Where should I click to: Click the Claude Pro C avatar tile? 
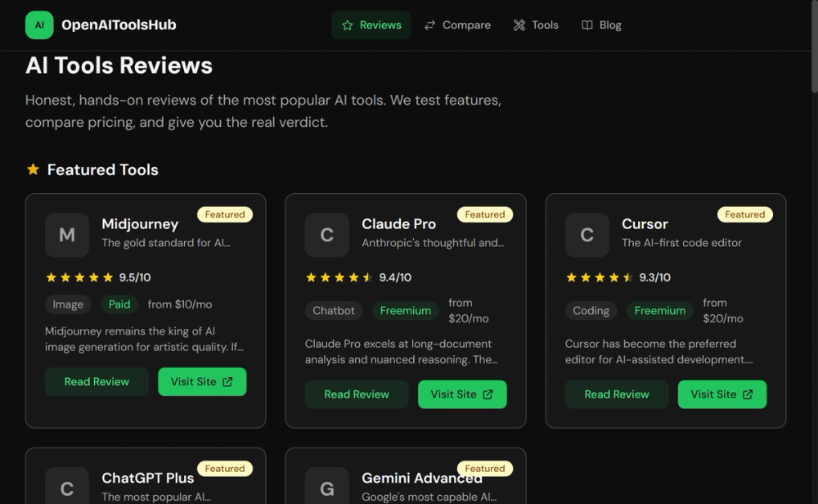326,235
